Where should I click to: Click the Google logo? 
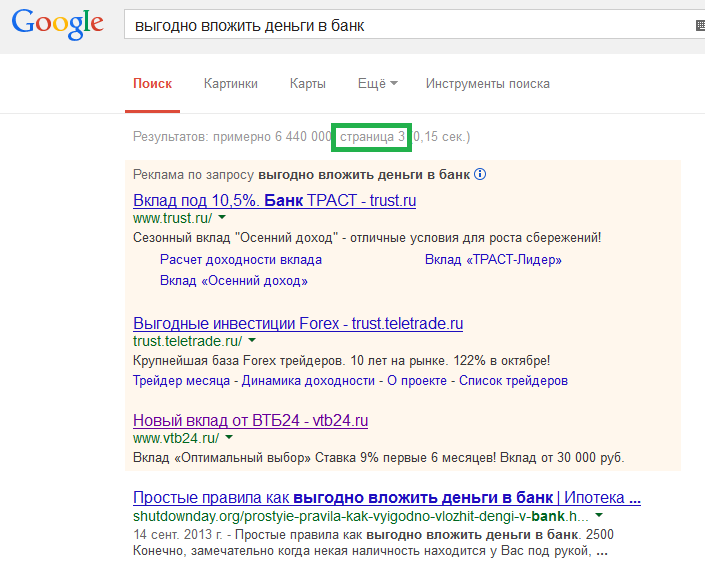(x=58, y=24)
